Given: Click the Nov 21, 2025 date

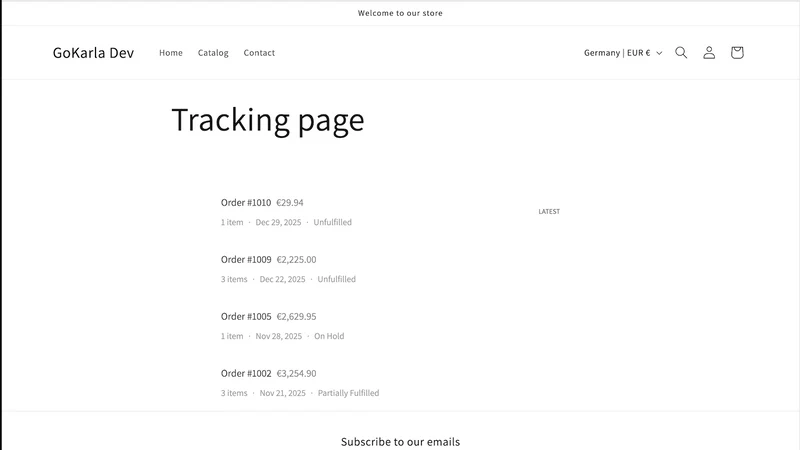Looking at the screenshot, I should coord(283,393).
